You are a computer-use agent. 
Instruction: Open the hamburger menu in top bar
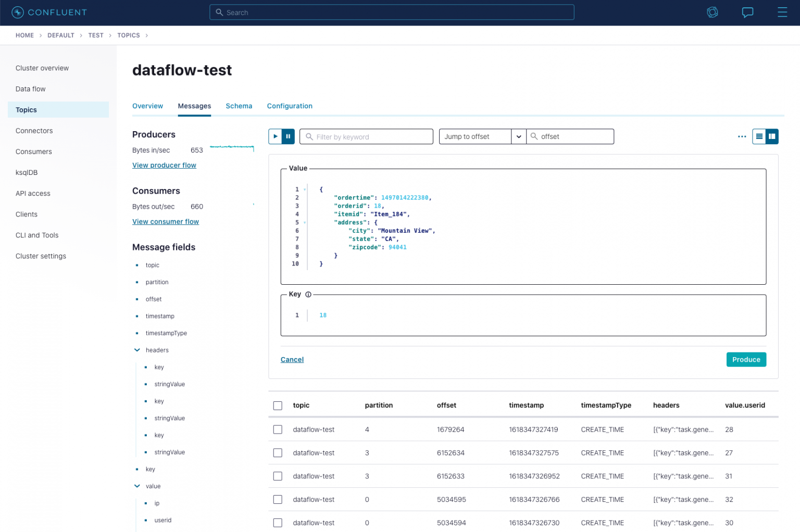[x=782, y=12]
